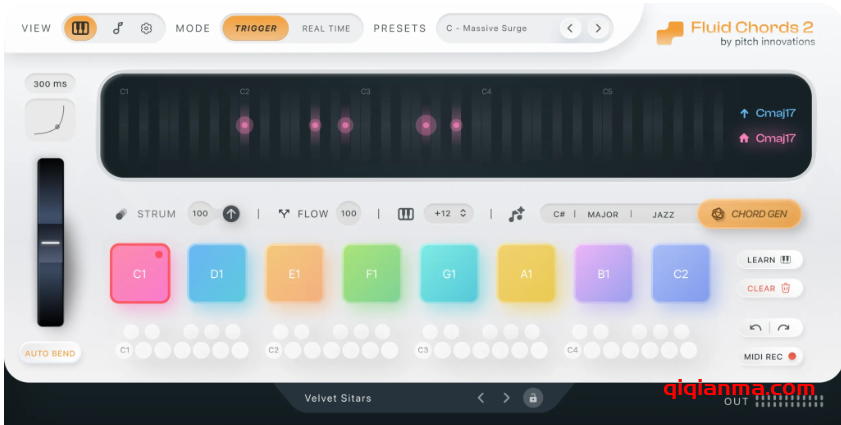Open the MAJOR scale dropdown
The width and height of the screenshot is (841, 425).
coord(603,214)
